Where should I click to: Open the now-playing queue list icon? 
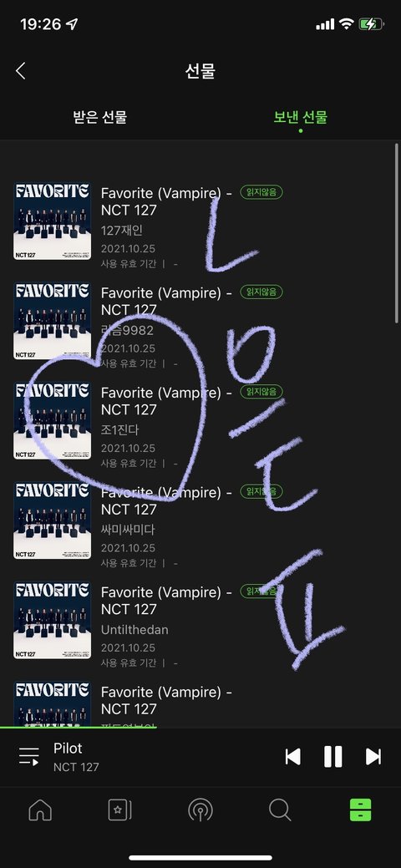click(x=28, y=756)
